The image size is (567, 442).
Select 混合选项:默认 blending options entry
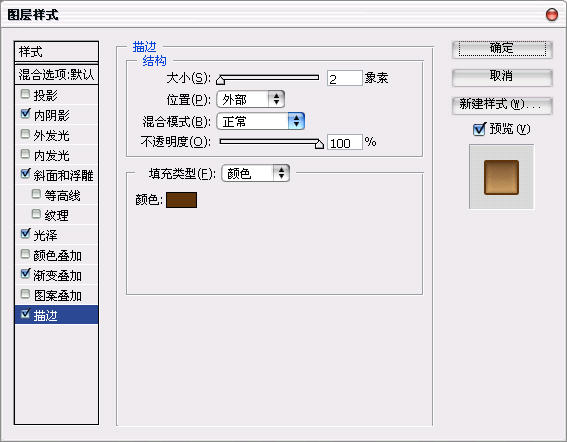click(x=56, y=75)
